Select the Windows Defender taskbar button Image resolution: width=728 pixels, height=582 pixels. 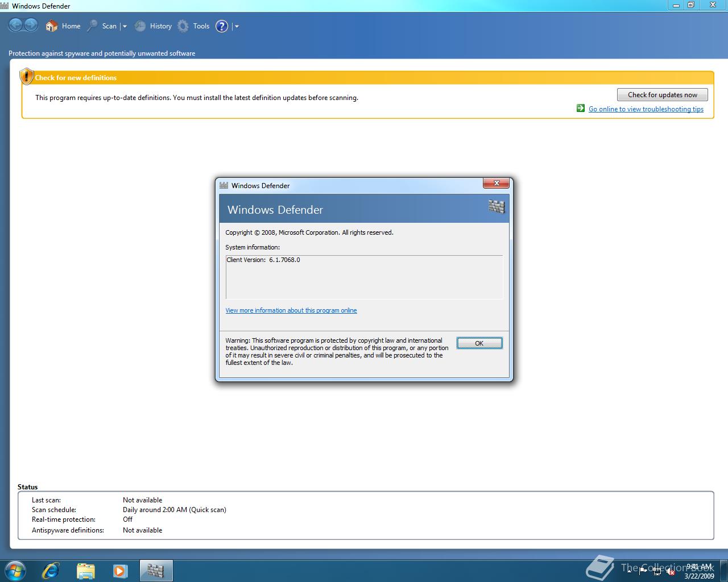pyautogui.click(x=156, y=571)
